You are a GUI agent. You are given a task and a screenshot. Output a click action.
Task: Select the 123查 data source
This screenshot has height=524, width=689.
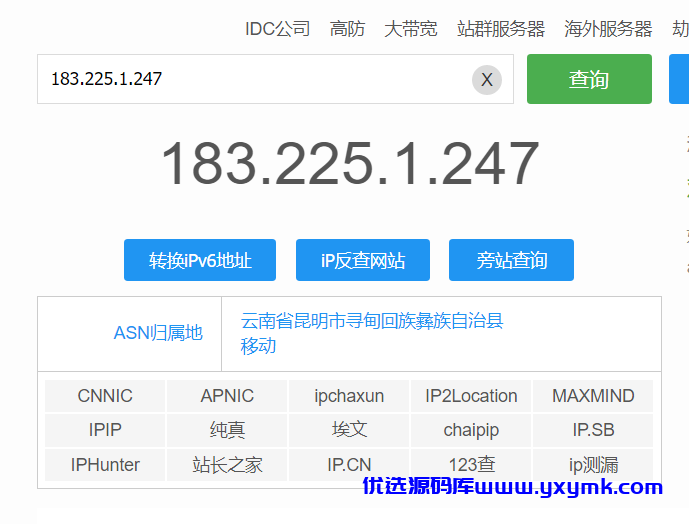(x=471, y=465)
